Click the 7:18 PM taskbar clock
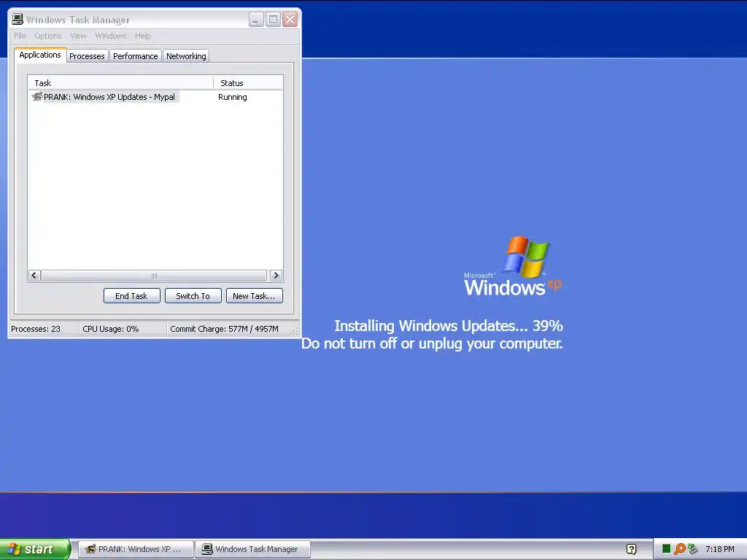The height and width of the screenshot is (560, 747). (x=719, y=549)
